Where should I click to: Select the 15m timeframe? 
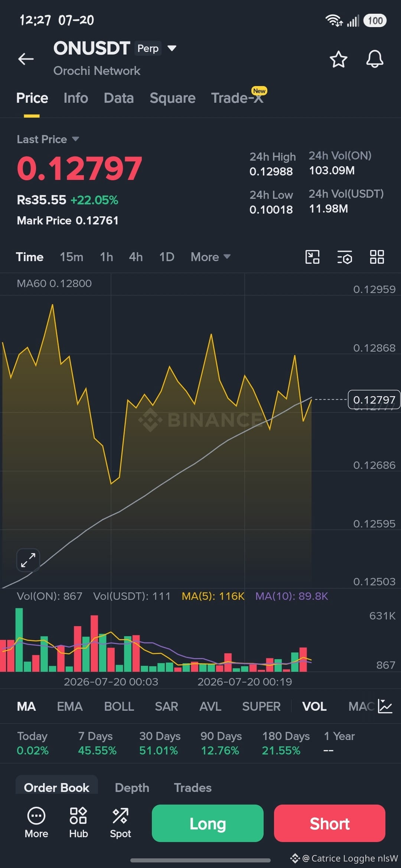[72, 257]
